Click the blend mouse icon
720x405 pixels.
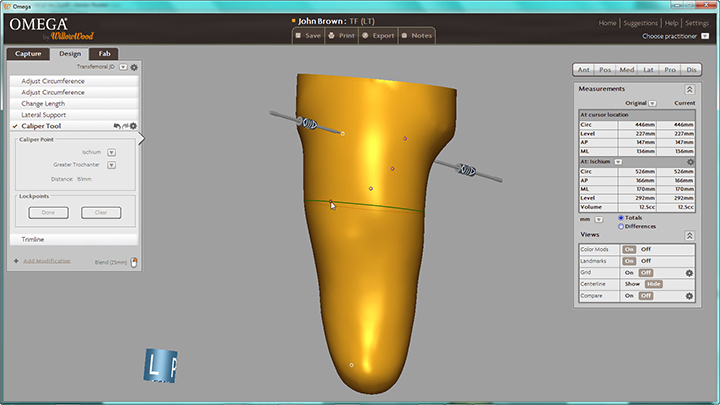pyautogui.click(x=133, y=262)
